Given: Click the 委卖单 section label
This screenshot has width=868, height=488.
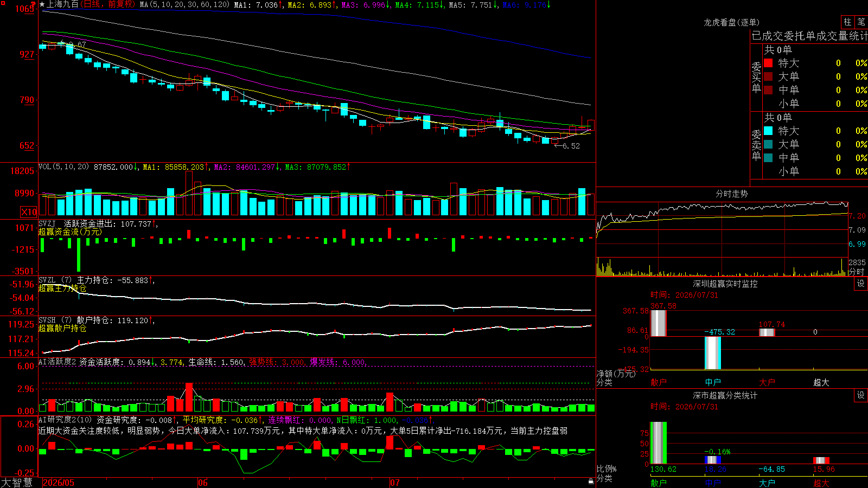Looking at the screenshot, I should coord(756,145).
